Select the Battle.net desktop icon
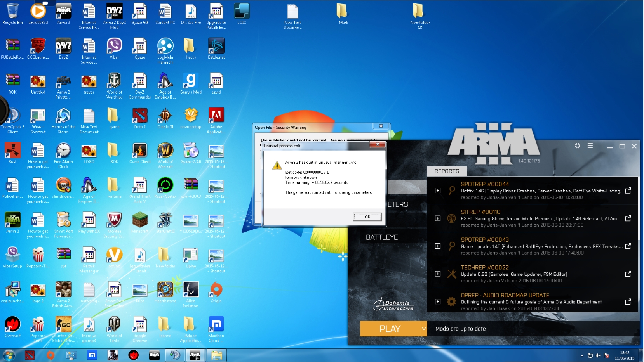 tap(216, 49)
